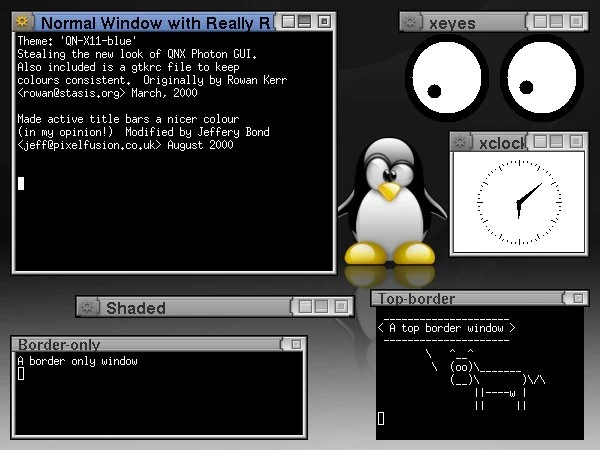
Task: Close the Normal Window with its square button
Action: (324, 21)
